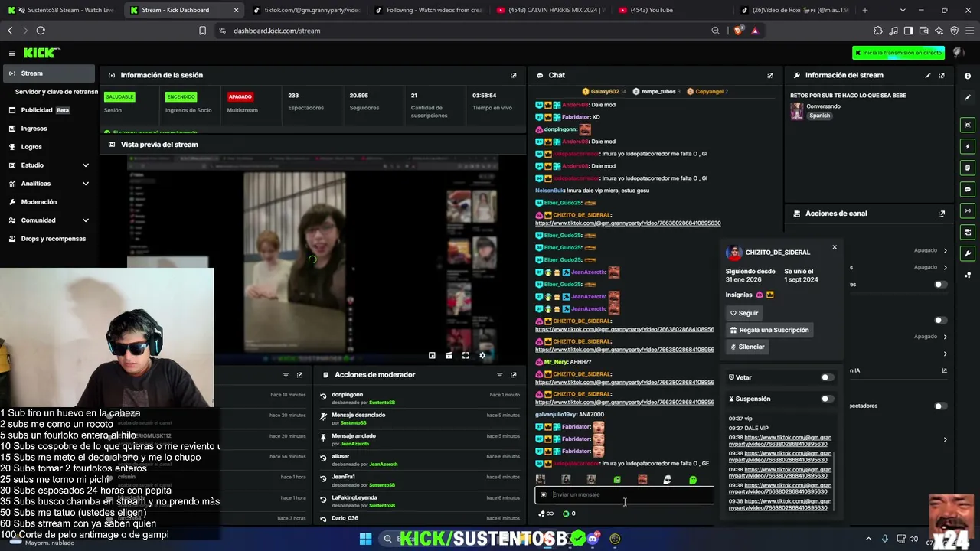Edit stream info with the pencil icon

click(x=928, y=75)
